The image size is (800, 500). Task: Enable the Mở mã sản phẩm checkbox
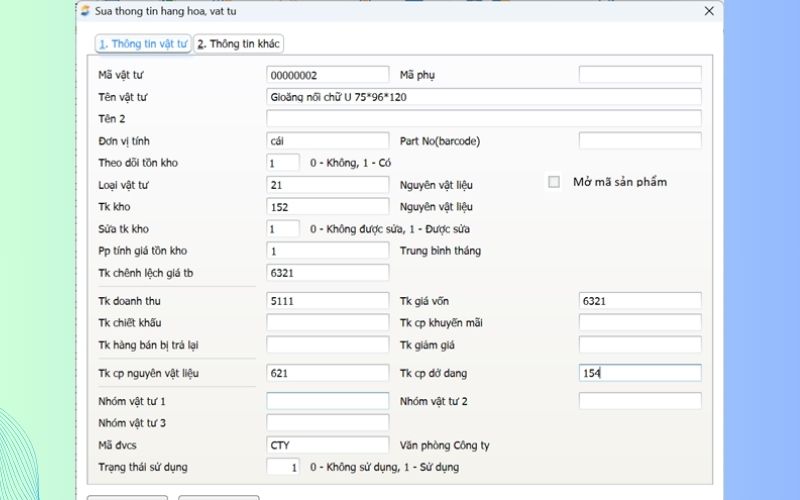tap(554, 182)
